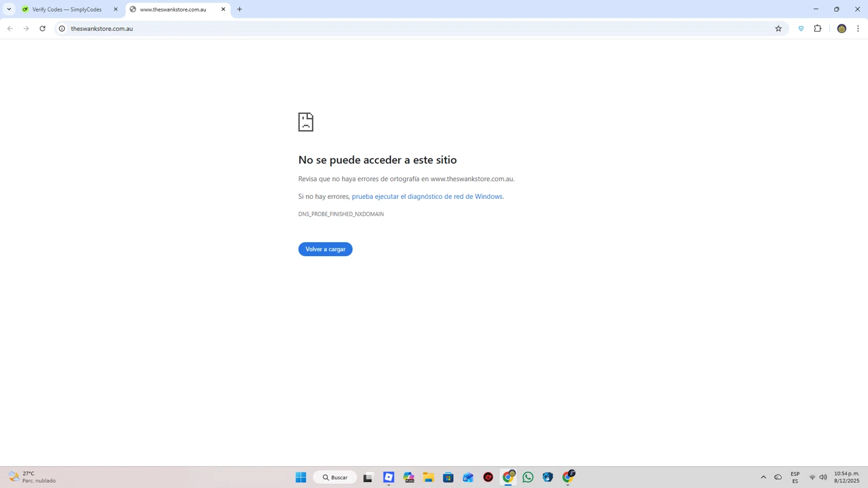Viewport: 868px width, 488px height.
Task: Click the sad page error icon
Action: click(x=306, y=122)
